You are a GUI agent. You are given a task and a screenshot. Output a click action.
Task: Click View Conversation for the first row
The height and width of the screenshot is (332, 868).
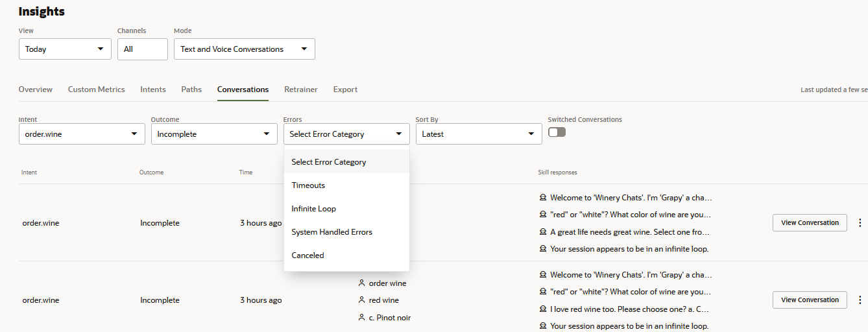810,222
